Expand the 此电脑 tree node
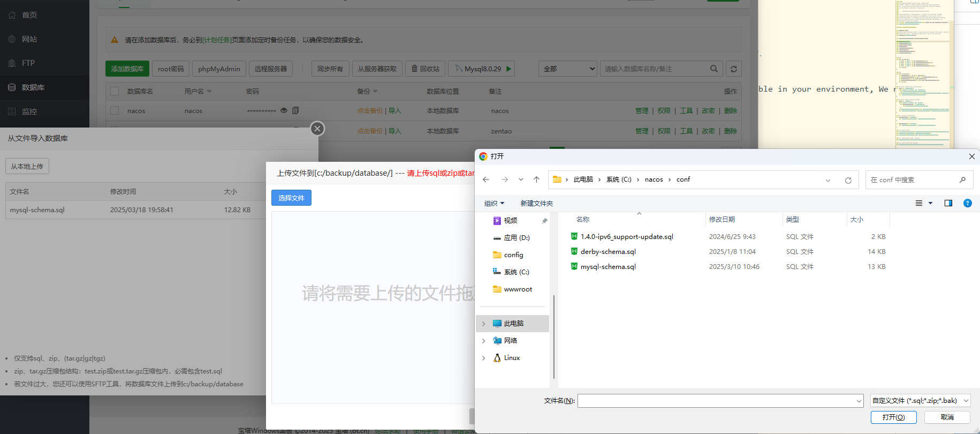Screen dimensions: 980x434 (x=484, y=324)
